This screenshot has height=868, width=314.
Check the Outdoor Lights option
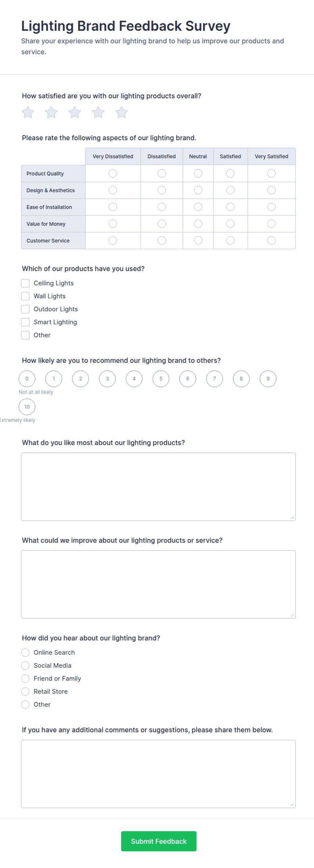pyautogui.click(x=25, y=309)
